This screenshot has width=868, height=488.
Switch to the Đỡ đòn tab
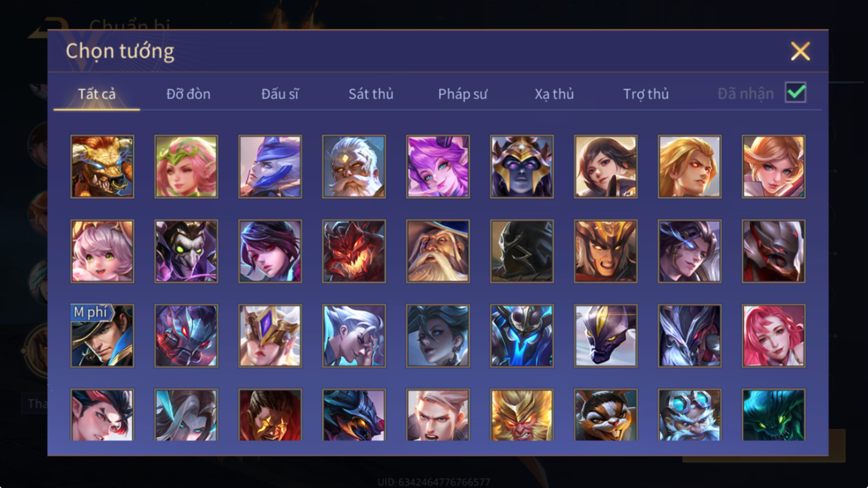tap(188, 94)
